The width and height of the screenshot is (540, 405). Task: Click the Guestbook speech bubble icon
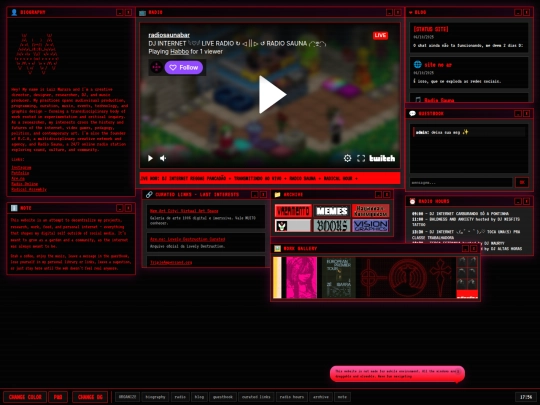point(412,113)
